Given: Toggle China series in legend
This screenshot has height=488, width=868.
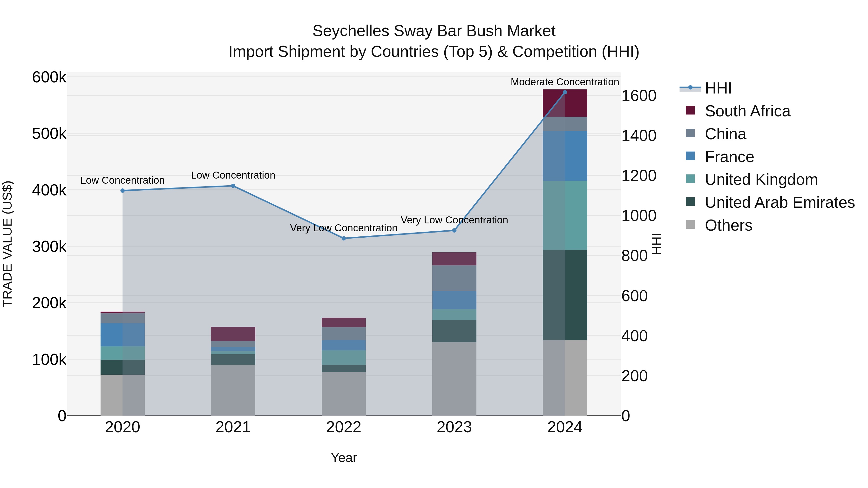Looking at the screenshot, I should point(716,134).
